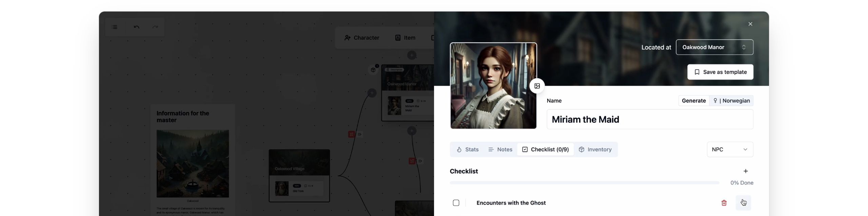Click the 'Information for the master' heading
The width and height of the screenshot is (868, 216).
pyautogui.click(x=183, y=117)
